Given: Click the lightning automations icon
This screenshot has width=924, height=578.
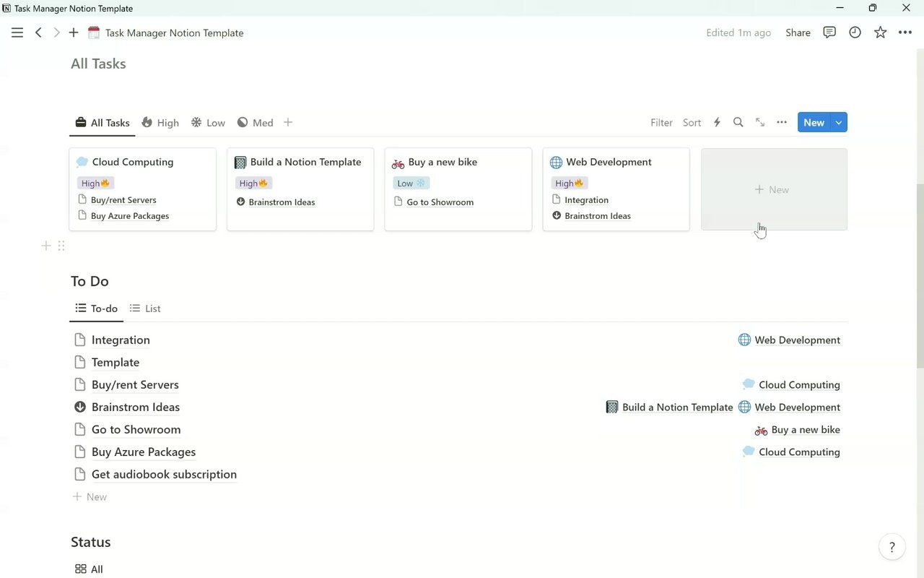Looking at the screenshot, I should coord(716,122).
